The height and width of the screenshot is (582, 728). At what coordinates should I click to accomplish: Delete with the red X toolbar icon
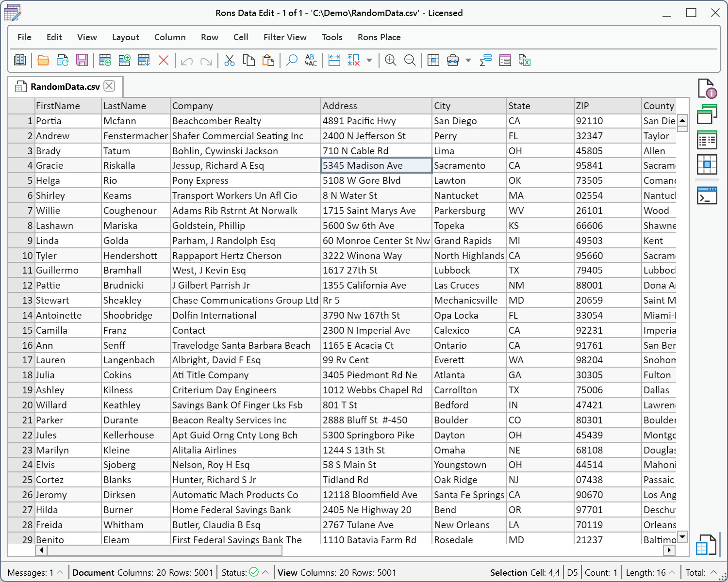point(164,60)
